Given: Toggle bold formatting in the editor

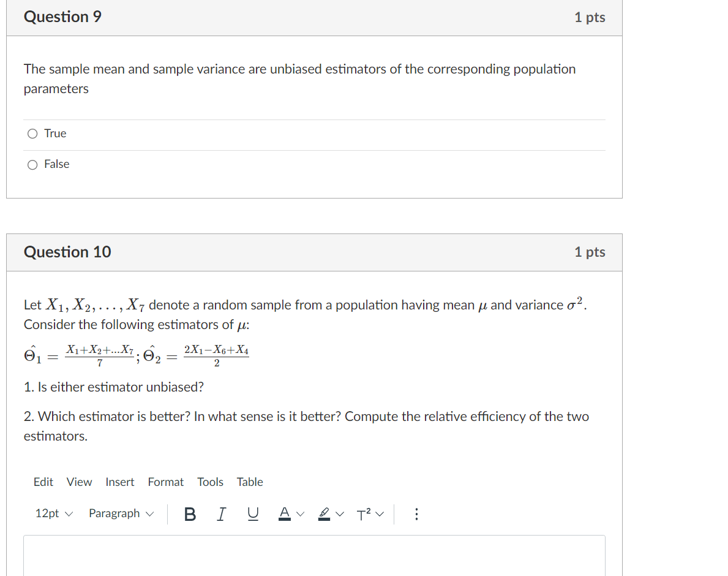Looking at the screenshot, I should point(190,514).
